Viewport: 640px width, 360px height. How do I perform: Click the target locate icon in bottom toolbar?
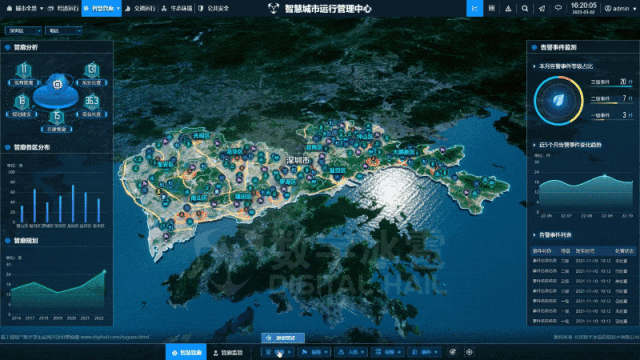pos(469,352)
